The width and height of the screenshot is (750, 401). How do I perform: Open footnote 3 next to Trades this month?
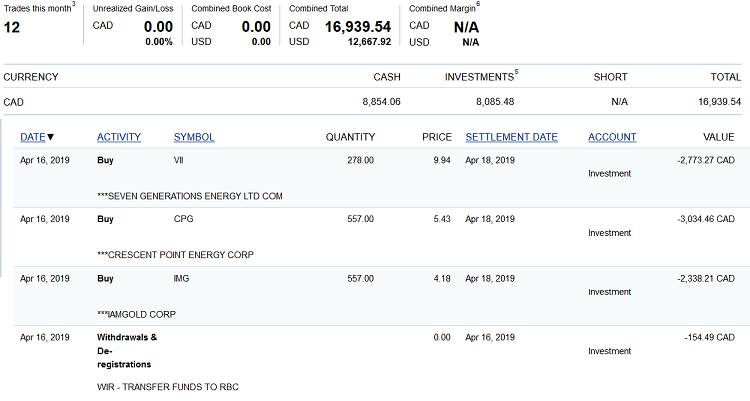tap(73, 5)
